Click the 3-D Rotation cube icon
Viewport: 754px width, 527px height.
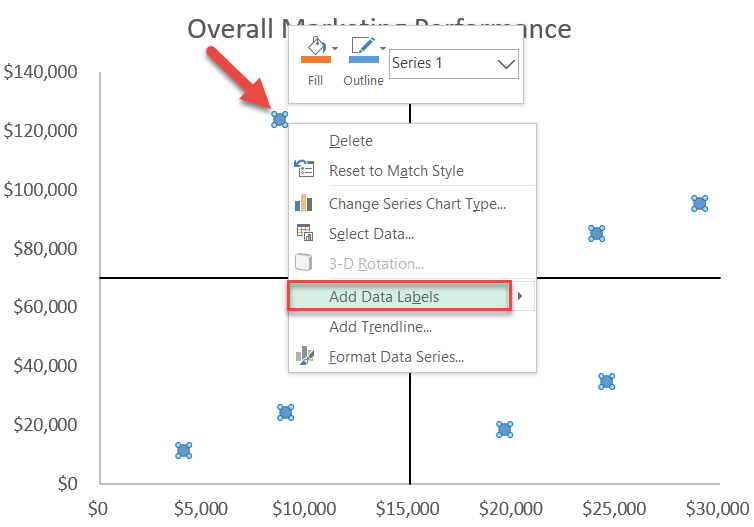(x=303, y=263)
